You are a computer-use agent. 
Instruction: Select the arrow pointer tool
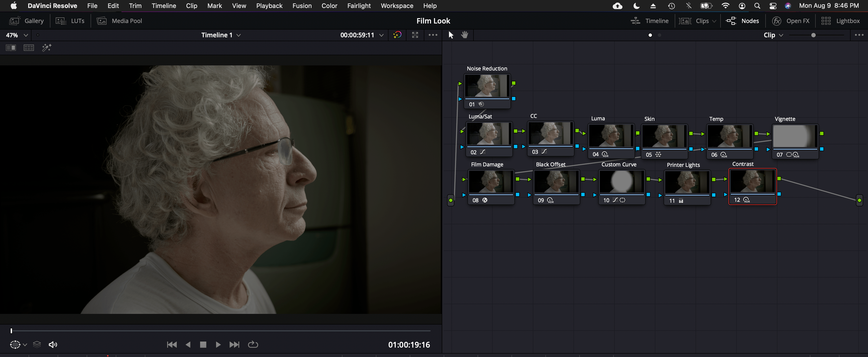pos(451,35)
